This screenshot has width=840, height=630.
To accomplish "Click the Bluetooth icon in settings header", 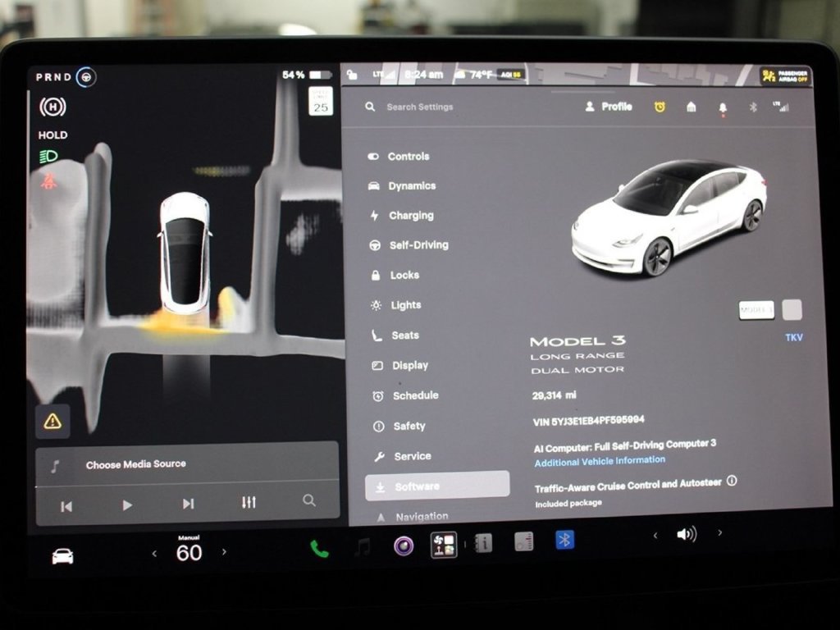I will coord(753,107).
